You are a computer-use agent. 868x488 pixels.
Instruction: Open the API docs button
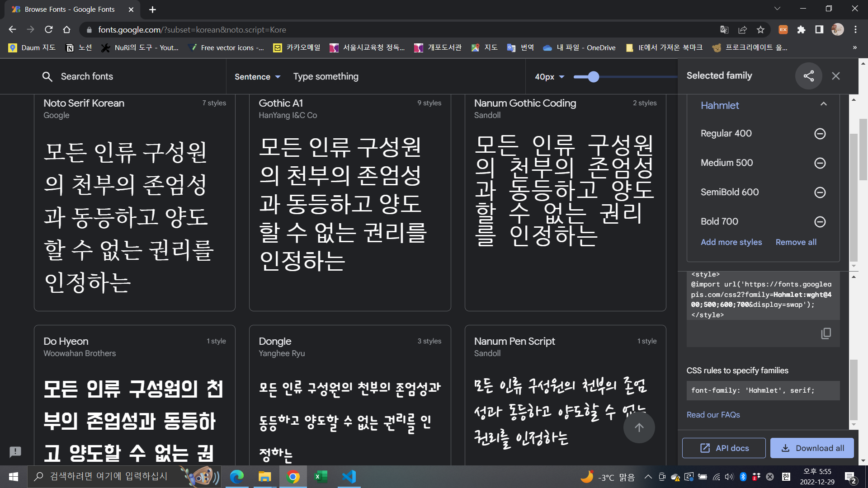(x=723, y=448)
